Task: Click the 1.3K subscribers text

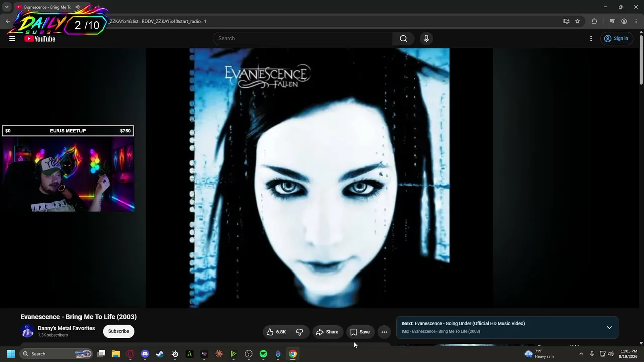Action: 53,335
